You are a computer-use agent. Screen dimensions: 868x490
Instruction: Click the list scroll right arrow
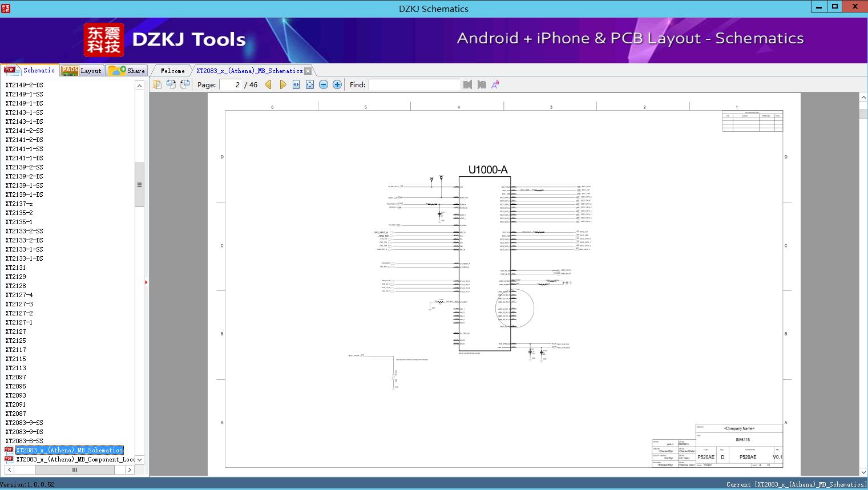pyautogui.click(x=130, y=469)
